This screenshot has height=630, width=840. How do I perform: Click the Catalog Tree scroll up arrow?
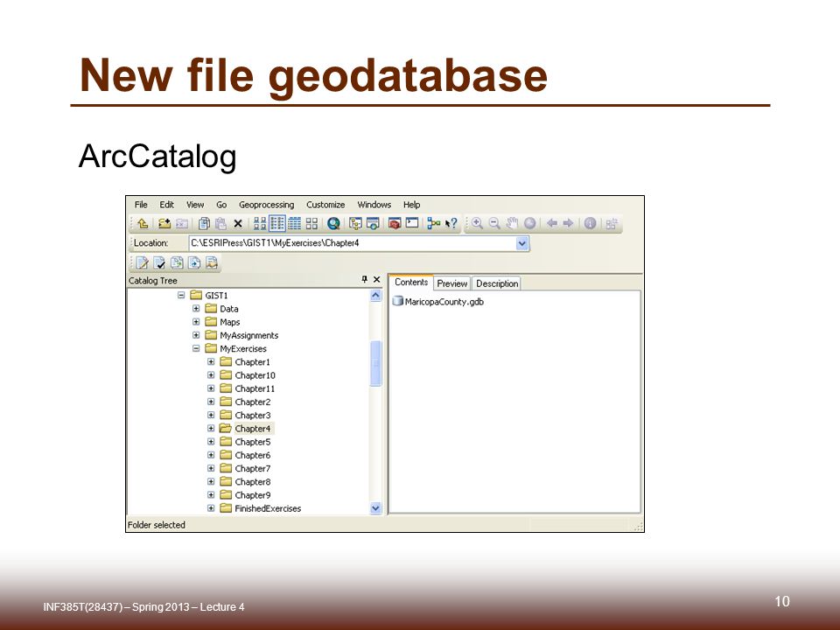point(375,296)
